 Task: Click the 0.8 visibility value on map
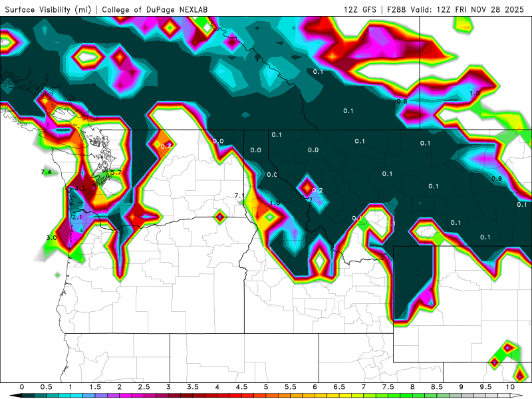point(402,101)
